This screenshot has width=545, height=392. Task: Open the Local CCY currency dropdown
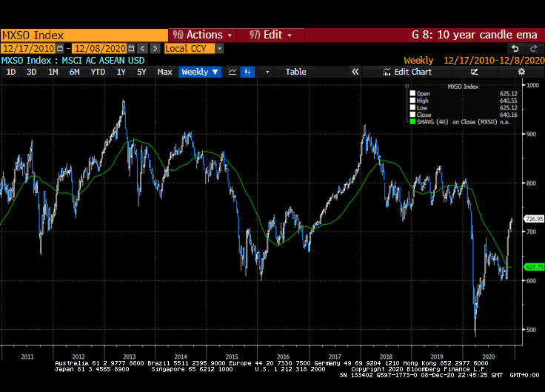(x=193, y=48)
